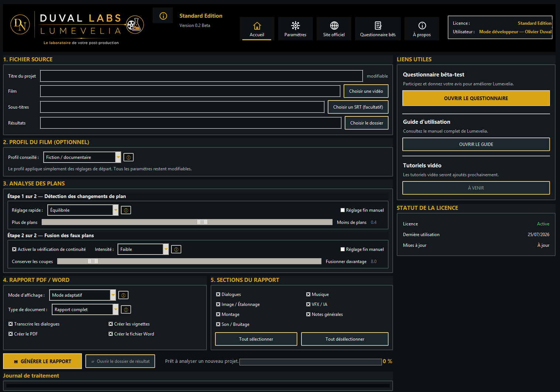The width and height of the screenshot is (560, 392).
Task: Click the Paramètres gear icon
Action: pos(296,25)
